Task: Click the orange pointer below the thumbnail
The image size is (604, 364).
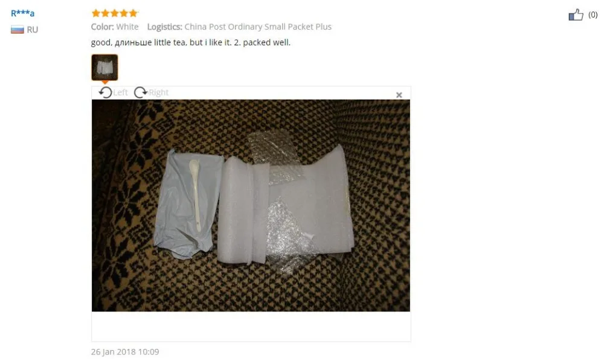Action: [104, 82]
